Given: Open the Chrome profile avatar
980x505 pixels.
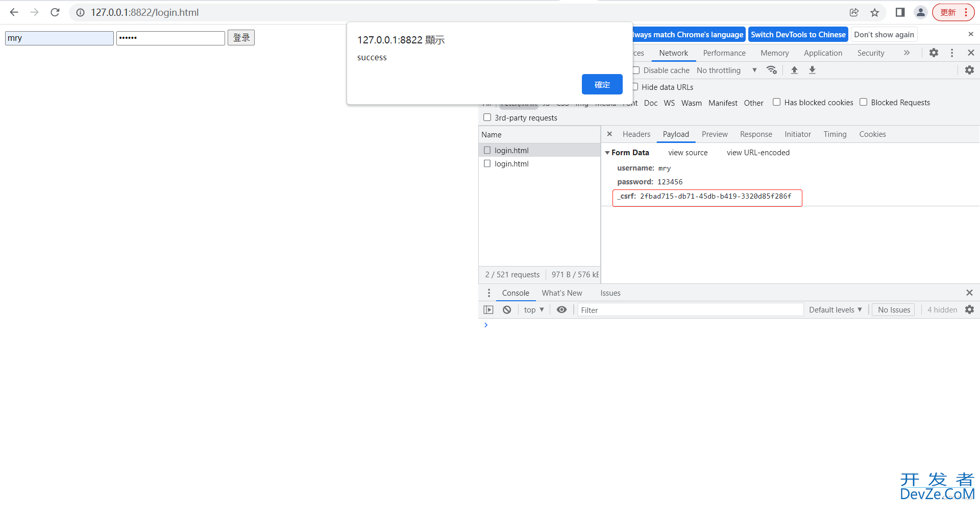Looking at the screenshot, I should 921,12.
